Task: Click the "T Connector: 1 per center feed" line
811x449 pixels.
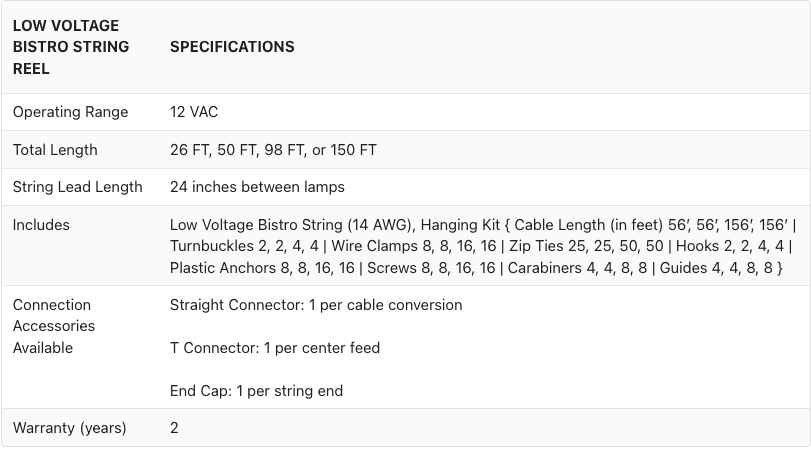Action: tap(275, 348)
